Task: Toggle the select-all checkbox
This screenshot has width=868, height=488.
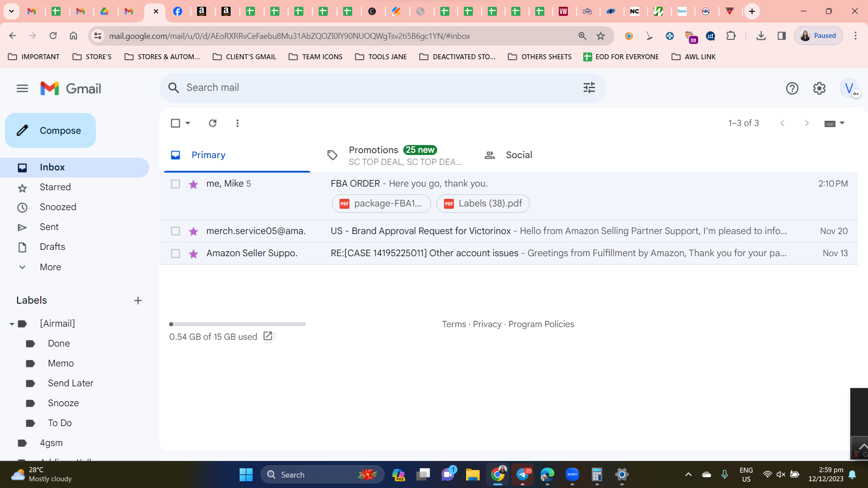Action: pyautogui.click(x=175, y=123)
